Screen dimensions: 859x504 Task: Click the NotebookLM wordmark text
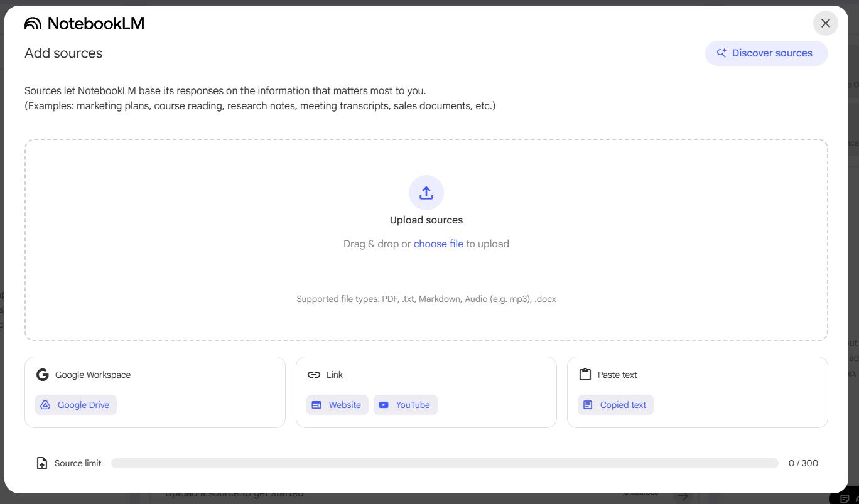[95, 24]
